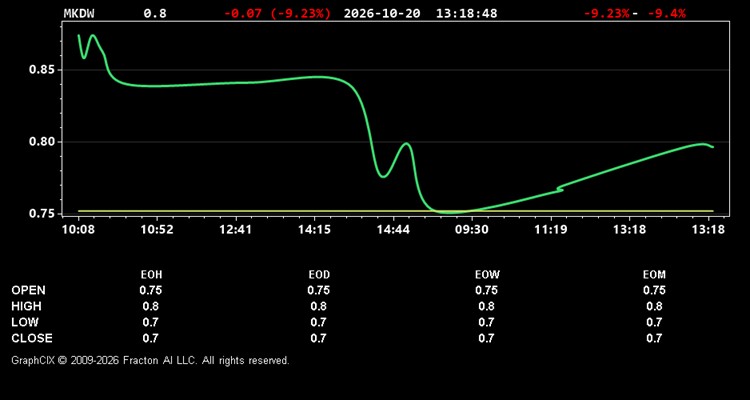Click the 12:41 time axis label
Viewport: 750px width, 400px height.
(x=235, y=230)
